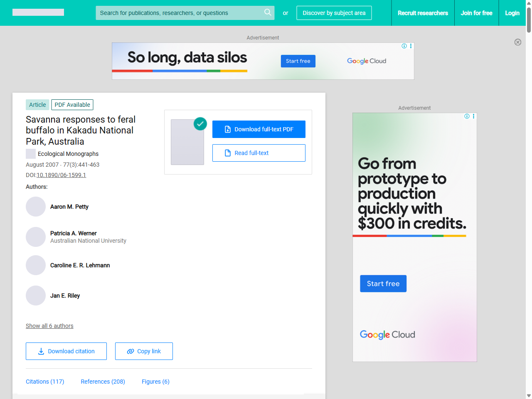Click Download full-text PDF button
Viewport: 532px width, 399px height.
click(259, 129)
